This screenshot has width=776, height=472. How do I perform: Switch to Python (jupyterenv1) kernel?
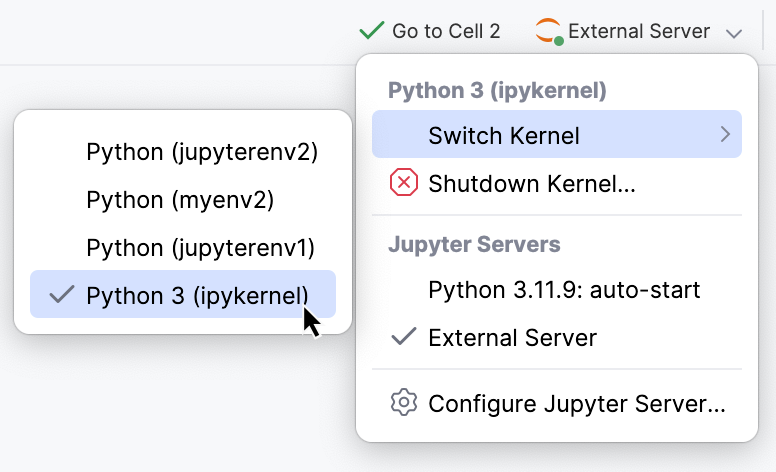201,247
